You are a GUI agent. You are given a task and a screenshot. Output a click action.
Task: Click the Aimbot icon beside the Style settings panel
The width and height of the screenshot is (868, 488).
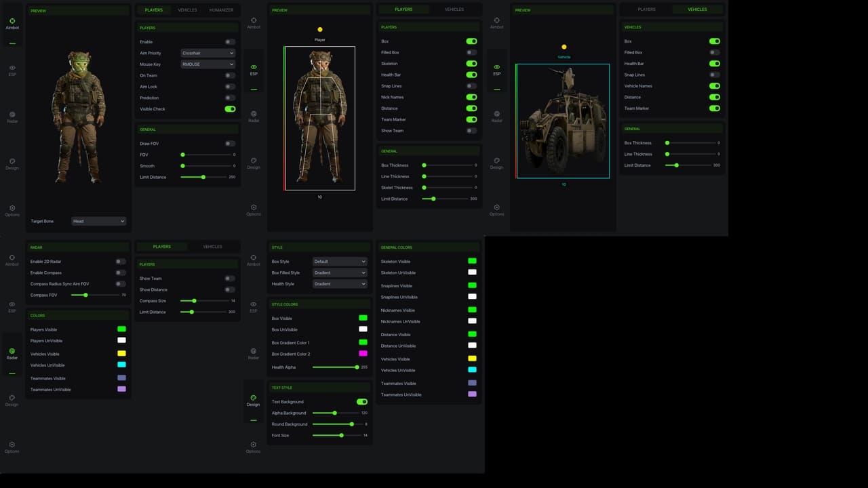253,258
